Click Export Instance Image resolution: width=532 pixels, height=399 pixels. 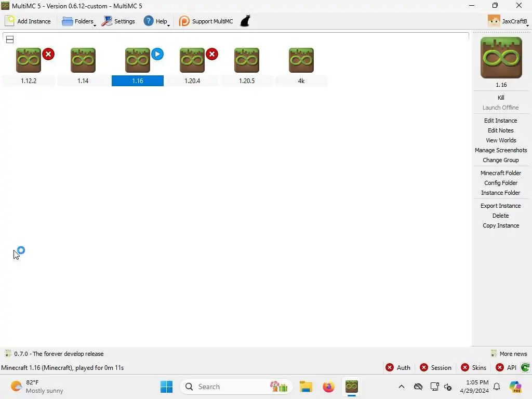tap(501, 206)
